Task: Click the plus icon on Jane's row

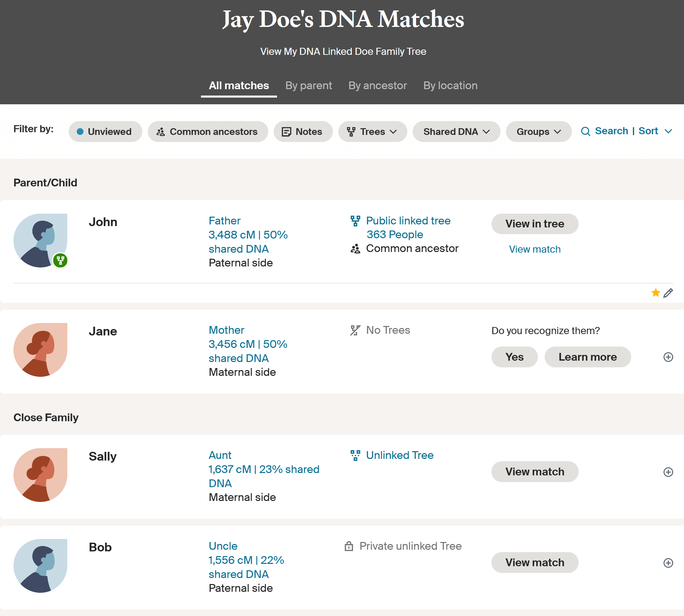Action: point(669,357)
